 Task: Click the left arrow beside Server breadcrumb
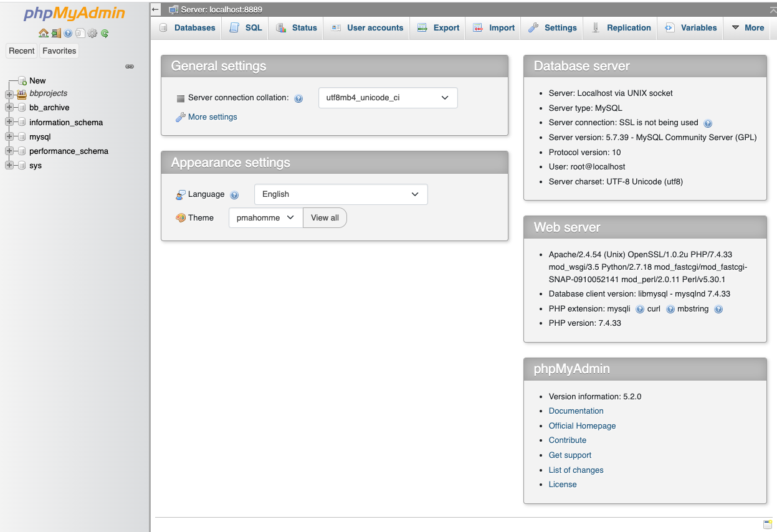[156, 9]
